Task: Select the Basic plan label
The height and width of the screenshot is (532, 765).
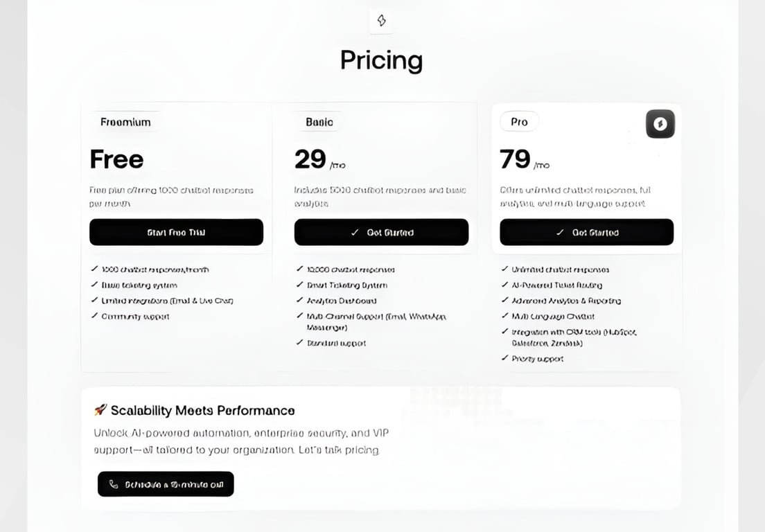Action: [x=319, y=122]
